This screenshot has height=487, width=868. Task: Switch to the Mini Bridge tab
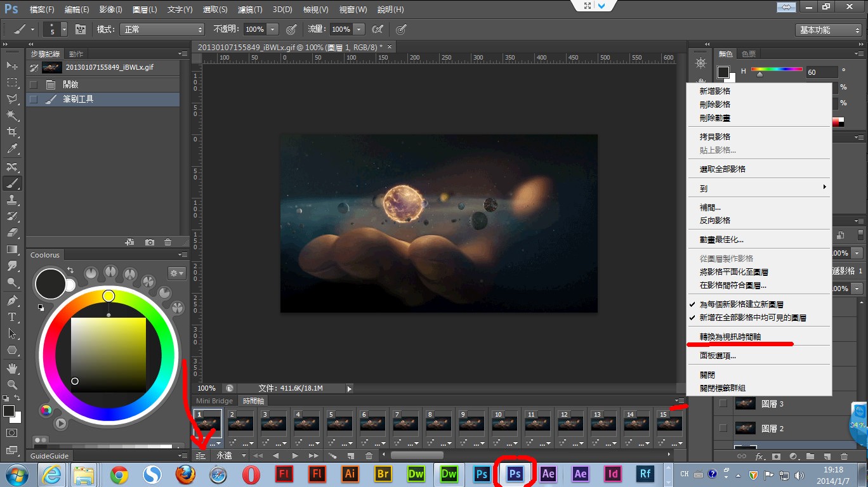pyautogui.click(x=214, y=401)
